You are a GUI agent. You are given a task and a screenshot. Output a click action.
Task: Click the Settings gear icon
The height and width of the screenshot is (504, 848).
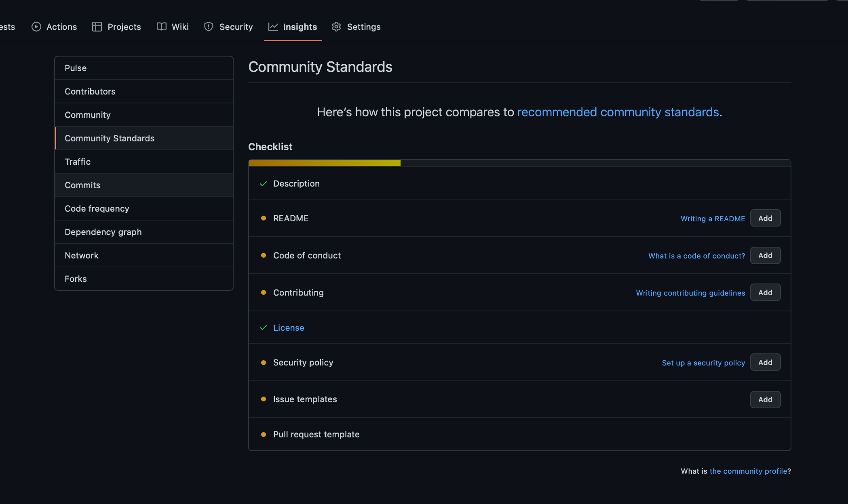click(336, 27)
